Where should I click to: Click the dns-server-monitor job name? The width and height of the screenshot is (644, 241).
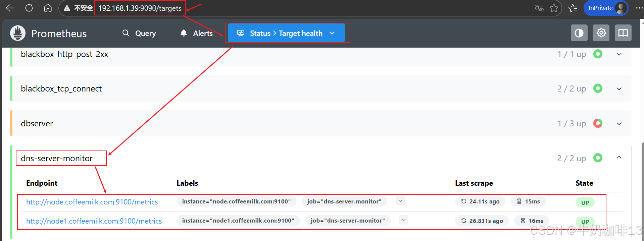click(57, 158)
